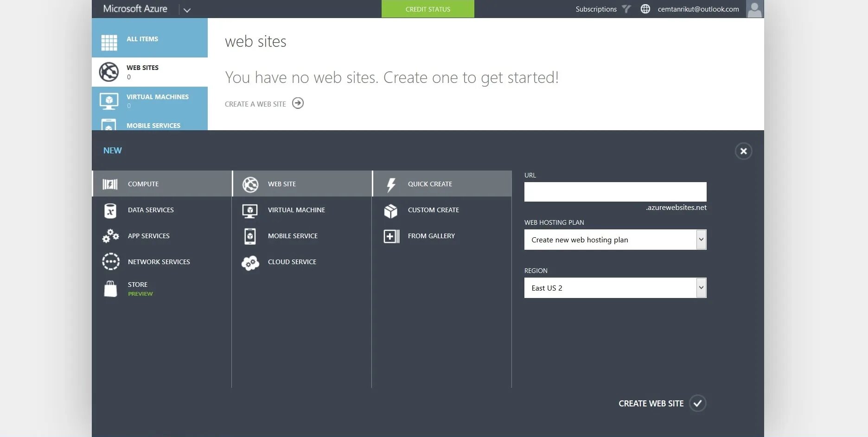Image resolution: width=868 pixels, height=437 pixels.
Task: Choose the Data Services category label
Action: pyautogui.click(x=151, y=210)
